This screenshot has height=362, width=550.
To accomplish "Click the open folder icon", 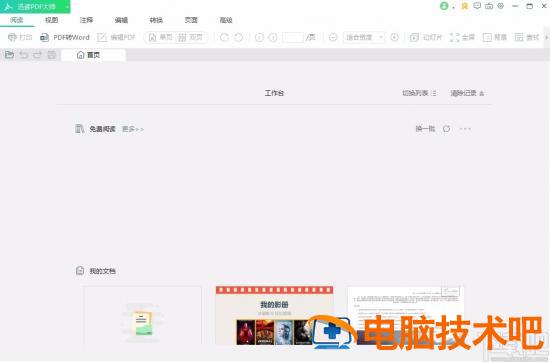I will [9, 55].
